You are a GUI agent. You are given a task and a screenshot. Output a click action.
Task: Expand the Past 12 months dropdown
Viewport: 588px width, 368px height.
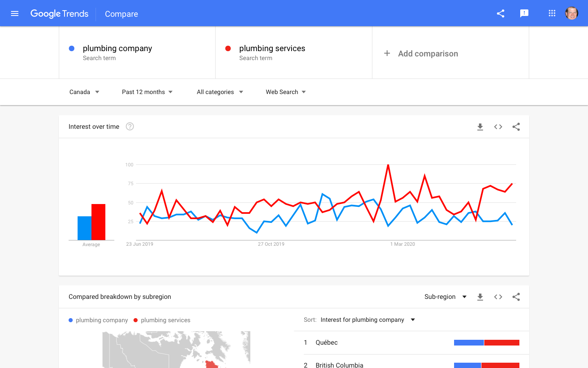pyautogui.click(x=147, y=92)
